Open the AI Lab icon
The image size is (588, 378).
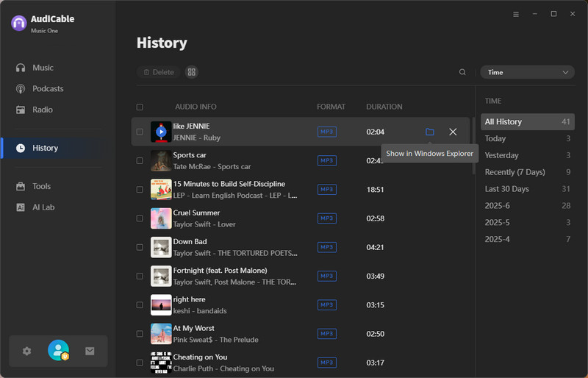[21, 207]
